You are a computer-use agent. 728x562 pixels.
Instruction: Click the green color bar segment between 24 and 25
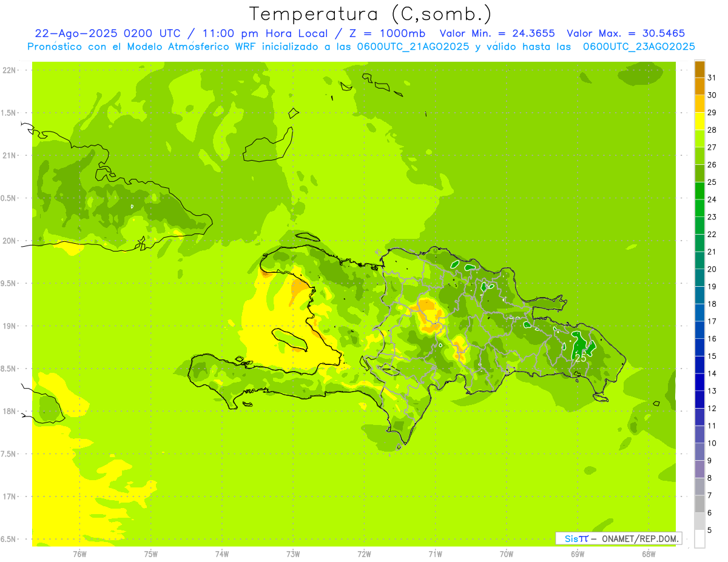click(x=699, y=190)
